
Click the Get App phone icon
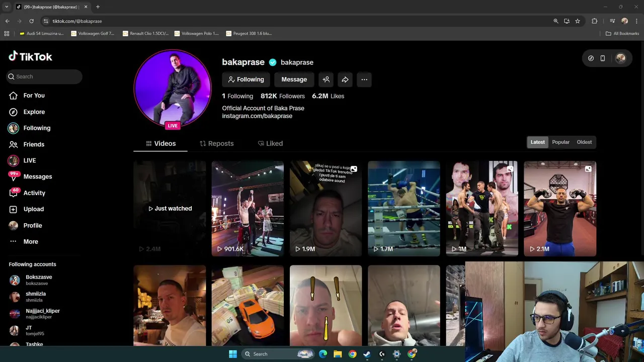(x=603, y=58)
